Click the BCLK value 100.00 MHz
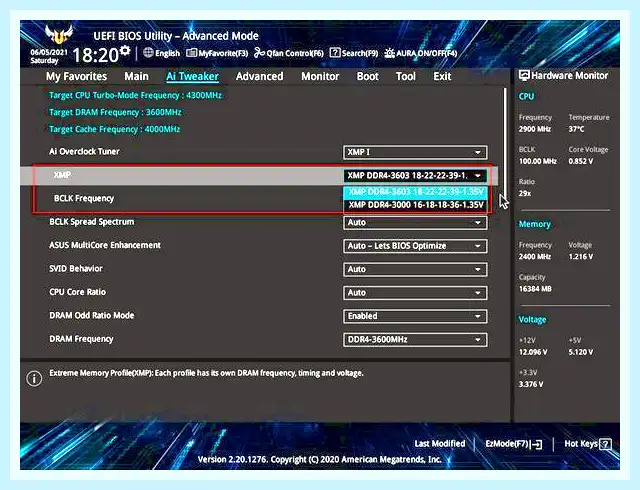 pyautogui.click(x=538, y=161)
